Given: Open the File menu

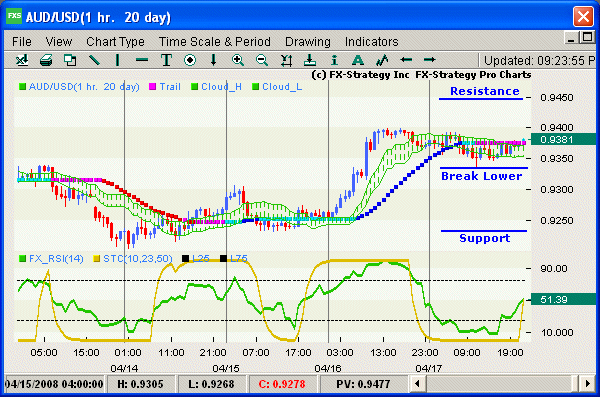Looking at the screenshot, I should pyautogui.click(x=22, y=41).
